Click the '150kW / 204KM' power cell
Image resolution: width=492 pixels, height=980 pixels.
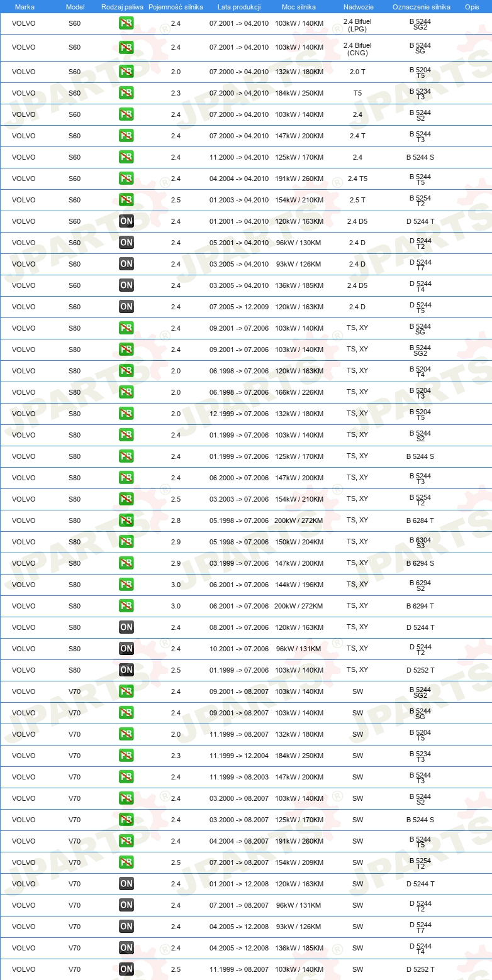click(x=299, y=542)
